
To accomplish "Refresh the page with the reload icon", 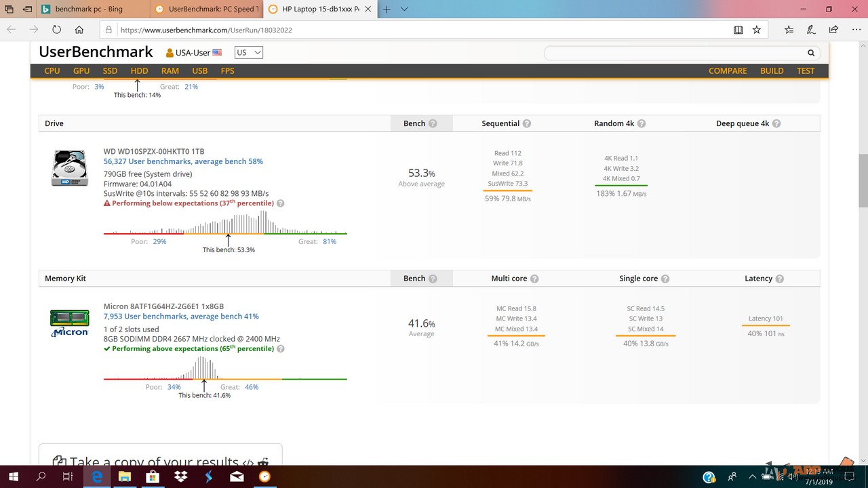I will [57, 30].
